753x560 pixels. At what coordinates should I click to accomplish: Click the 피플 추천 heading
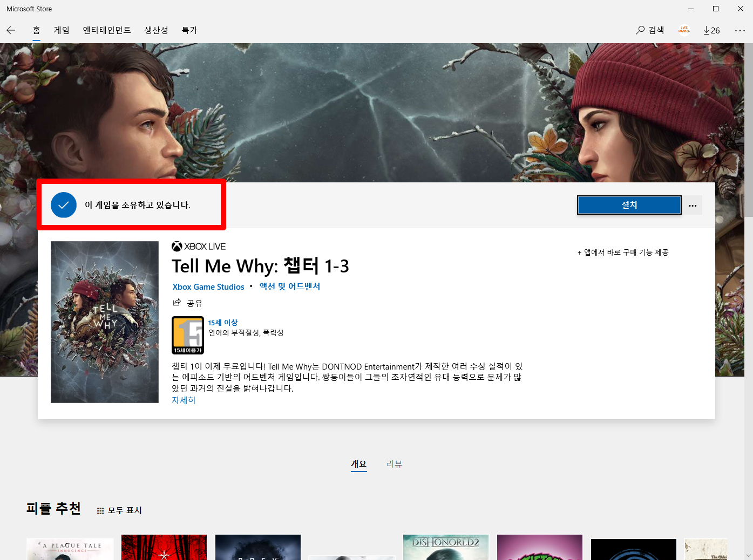point(53,509)
